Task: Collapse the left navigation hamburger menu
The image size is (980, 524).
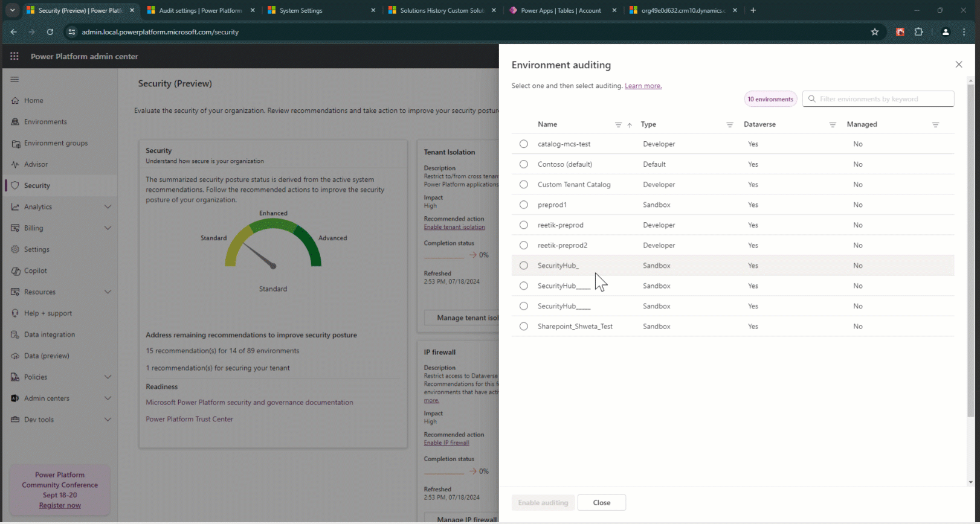Action: 15,79
